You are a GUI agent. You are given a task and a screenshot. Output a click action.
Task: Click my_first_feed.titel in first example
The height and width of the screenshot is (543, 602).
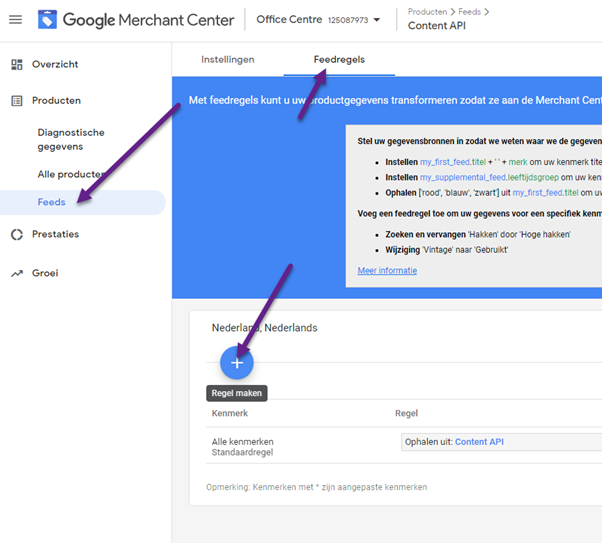pyautogui.click(x=453, y=162)
